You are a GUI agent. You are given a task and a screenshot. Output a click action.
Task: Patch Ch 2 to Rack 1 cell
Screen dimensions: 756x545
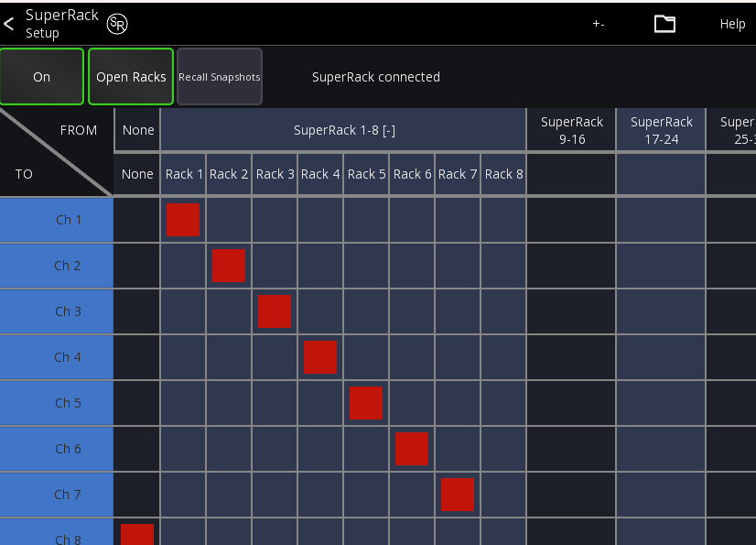tap(183, 266)
